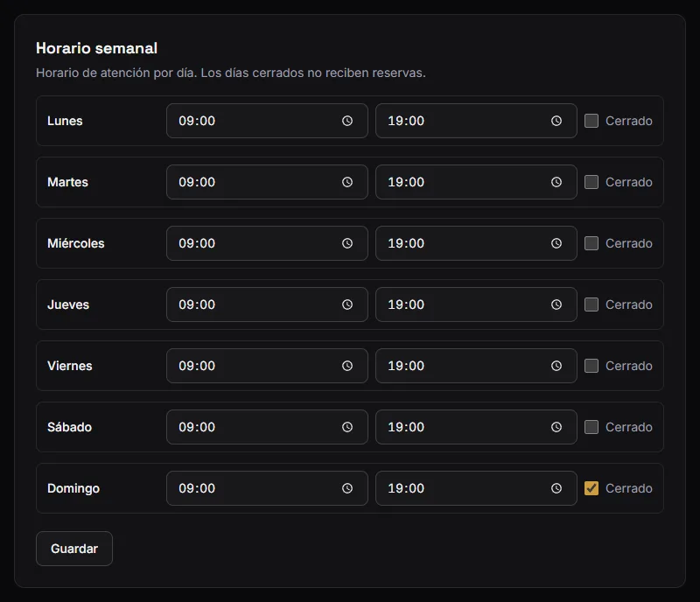Select the Domingo closing time input
This screenshot has width=700, height=602.
pos(476,488)
